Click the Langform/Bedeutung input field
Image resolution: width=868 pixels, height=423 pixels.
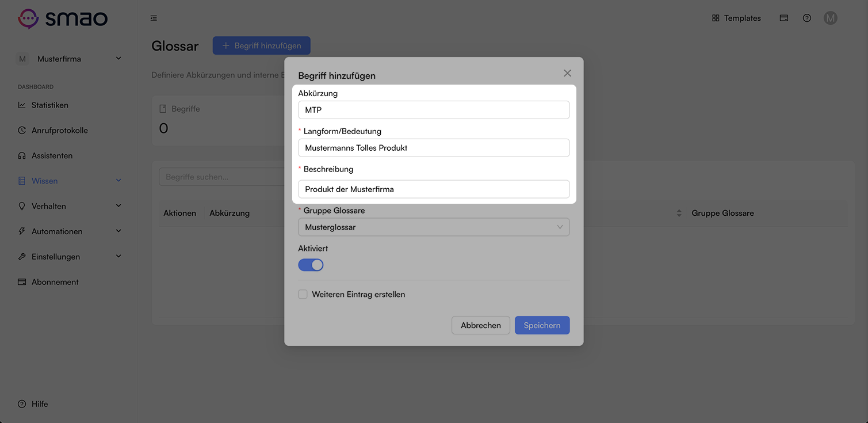[x=434, y=148]
